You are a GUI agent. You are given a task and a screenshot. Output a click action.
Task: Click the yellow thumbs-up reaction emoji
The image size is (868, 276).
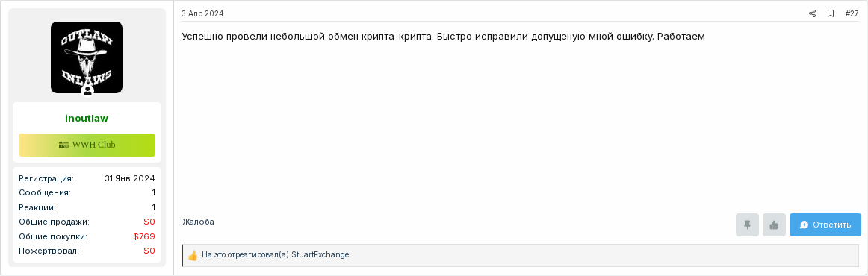tap(193, 256)
